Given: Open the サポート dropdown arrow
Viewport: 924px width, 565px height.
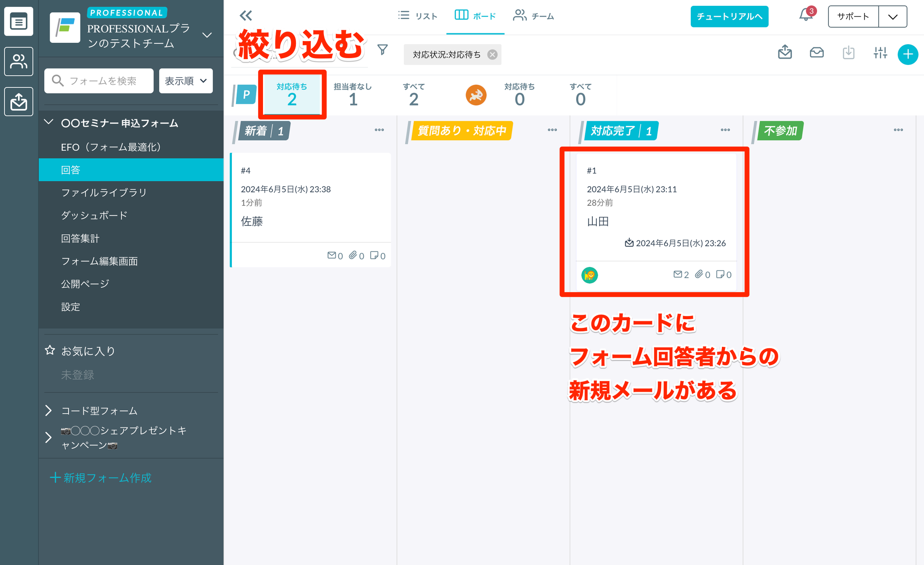Looking at the screenshot, I should [x=892, y=17].
